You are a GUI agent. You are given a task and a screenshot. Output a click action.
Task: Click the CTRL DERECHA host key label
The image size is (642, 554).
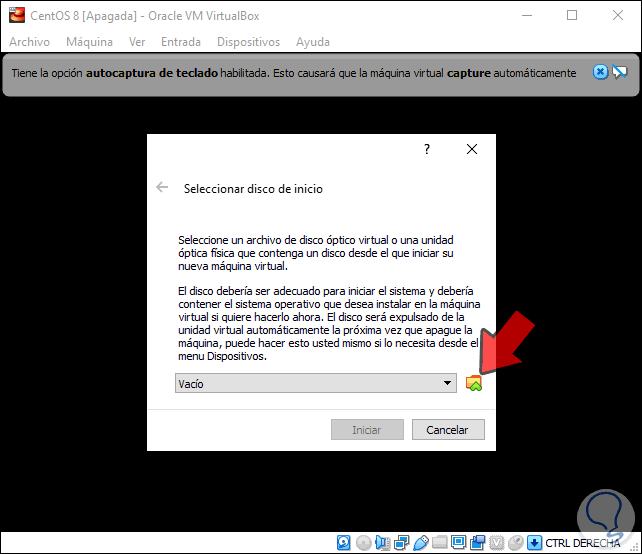(583, 543)
